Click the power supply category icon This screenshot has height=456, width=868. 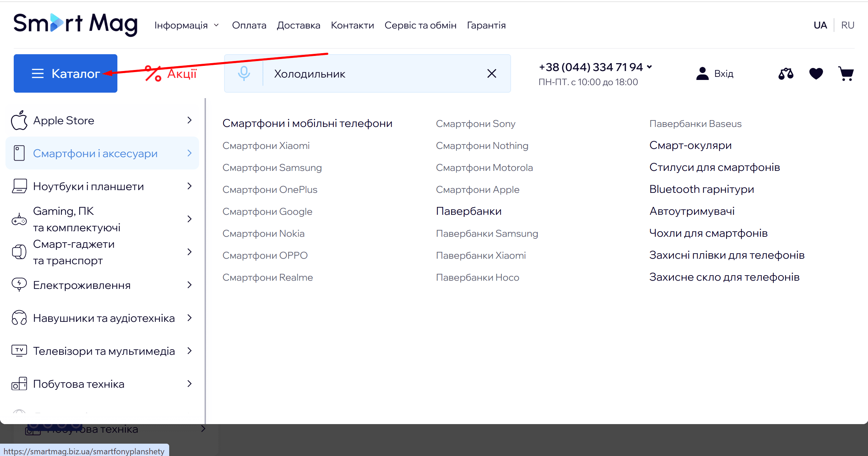[x=19, y=285]
